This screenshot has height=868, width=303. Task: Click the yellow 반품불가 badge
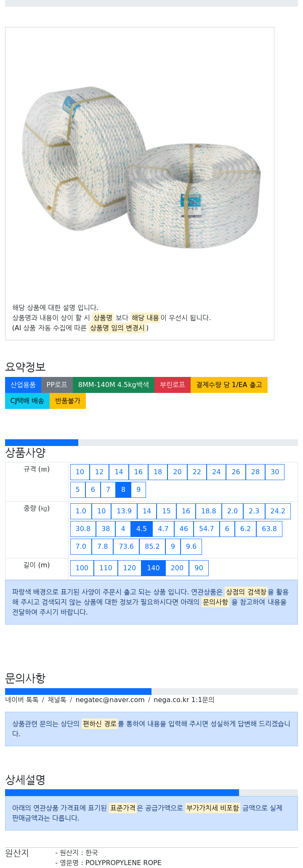pos(68,401)
